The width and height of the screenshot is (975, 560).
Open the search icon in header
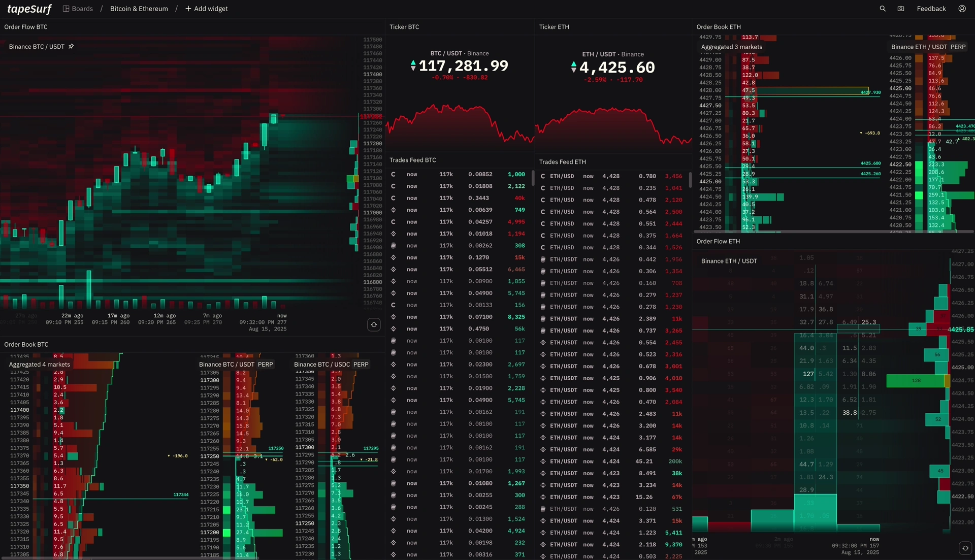coord(883,9)
